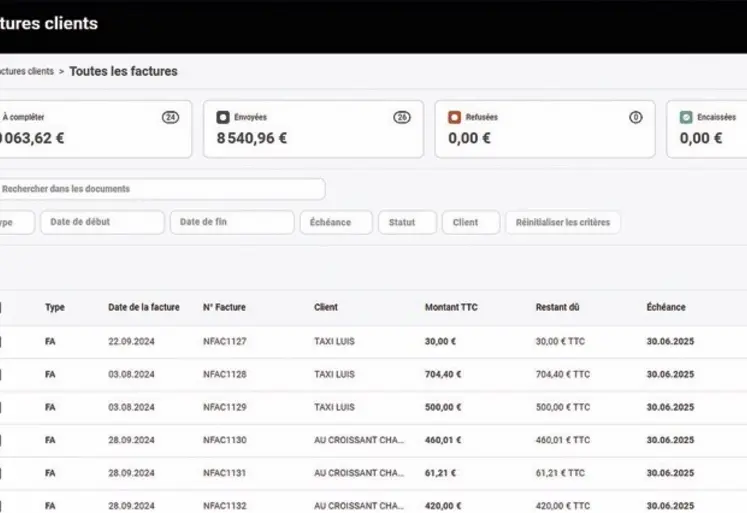Sort by N° Facture column header
Viewport: 747px width, 513px height.
(x=224, y=308)
